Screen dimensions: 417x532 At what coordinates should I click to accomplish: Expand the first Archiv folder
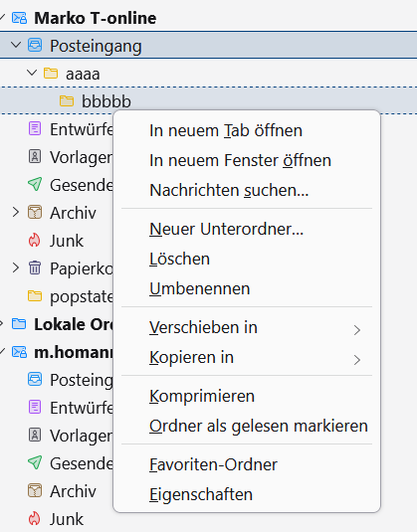coord(16,213)
